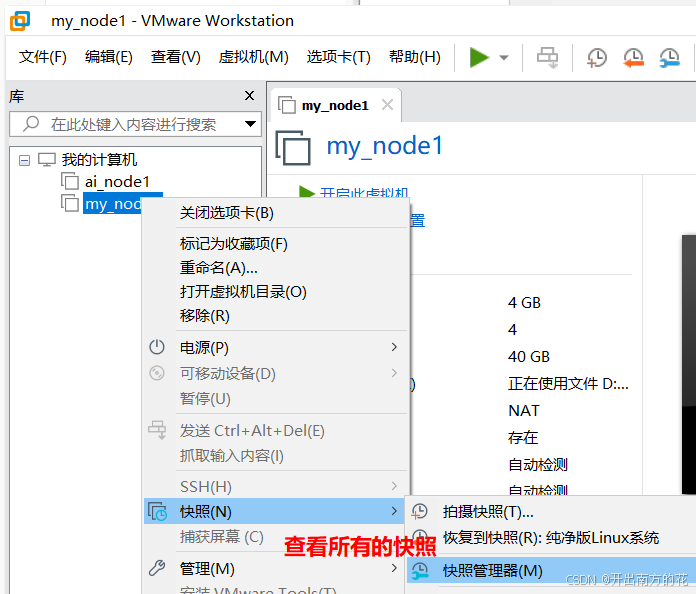Click Send Ctrl+Alt+Del toolbar icon

[547, 57]
